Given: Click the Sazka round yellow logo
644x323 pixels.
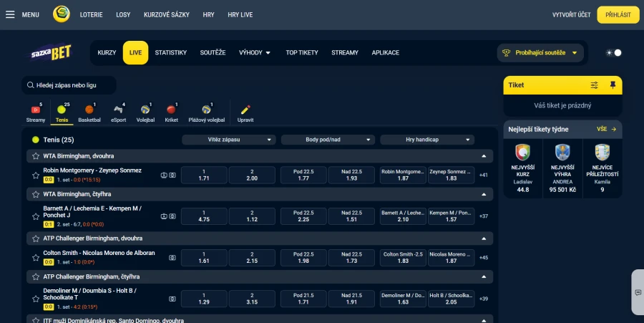Looking at the screenshot, I should [x=62, y=14].
